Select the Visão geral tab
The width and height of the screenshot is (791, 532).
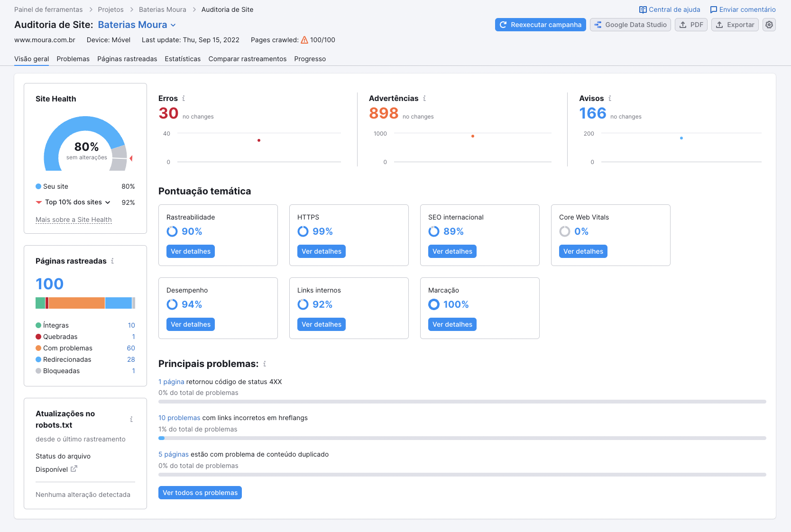(x=32, y=59)
